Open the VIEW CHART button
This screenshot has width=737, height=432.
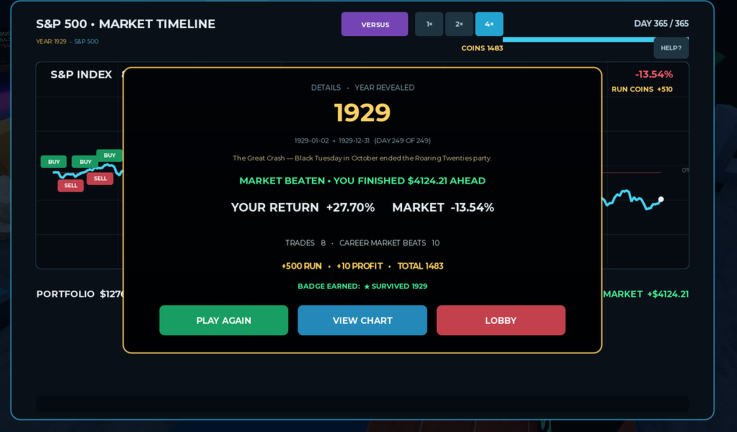coord(362,320)
